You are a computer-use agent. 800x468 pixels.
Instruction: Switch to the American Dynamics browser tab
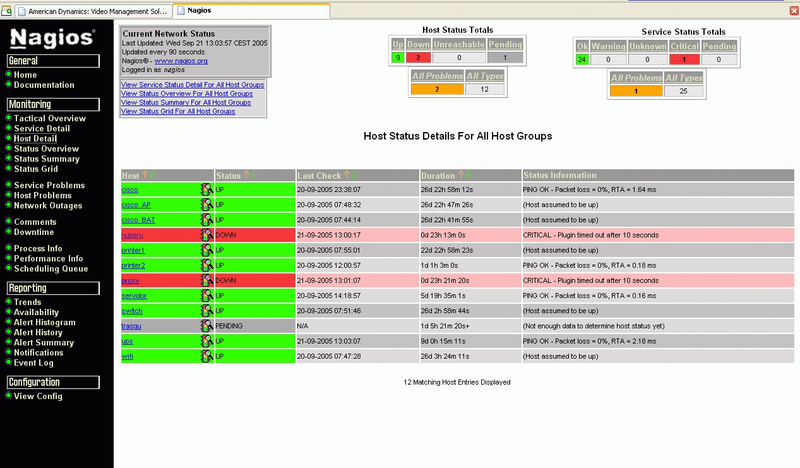tap(93, 11)
